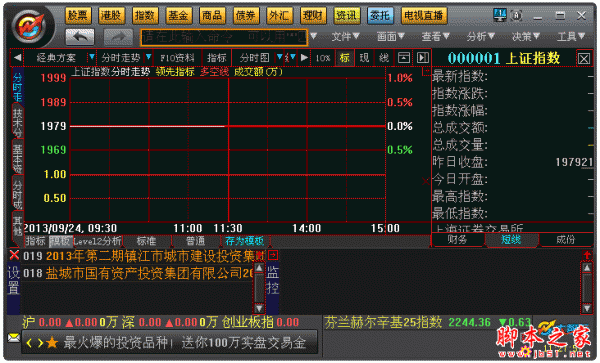This screenshot has width=600, height=363.
Task: Go back with the left arrow button
Action: 80,37
